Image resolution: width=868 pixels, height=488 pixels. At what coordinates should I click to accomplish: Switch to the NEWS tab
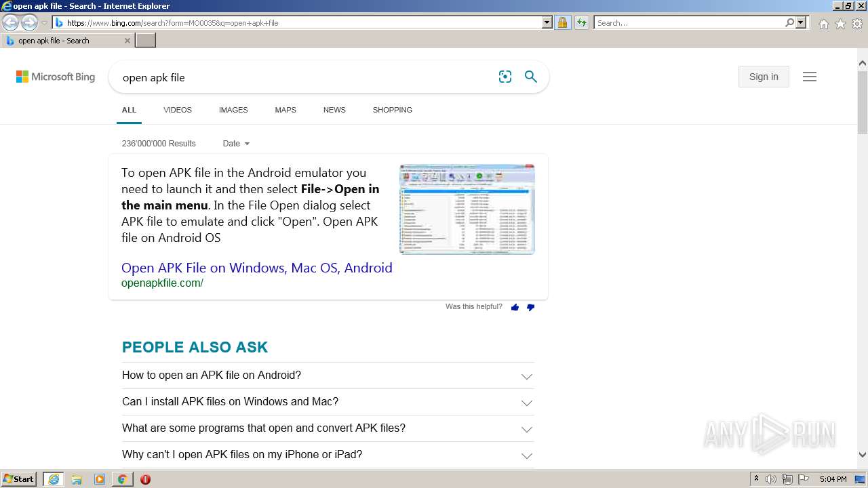pos(334,110)
